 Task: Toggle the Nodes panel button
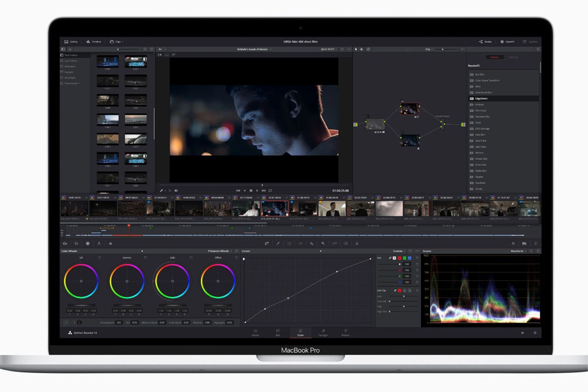[x=485, y=42]
